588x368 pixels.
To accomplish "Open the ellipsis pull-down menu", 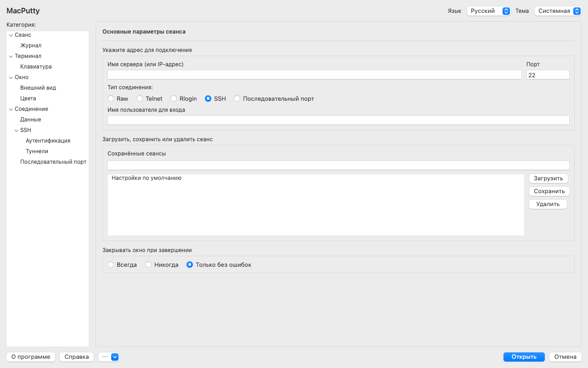I will tap(109, 356).
